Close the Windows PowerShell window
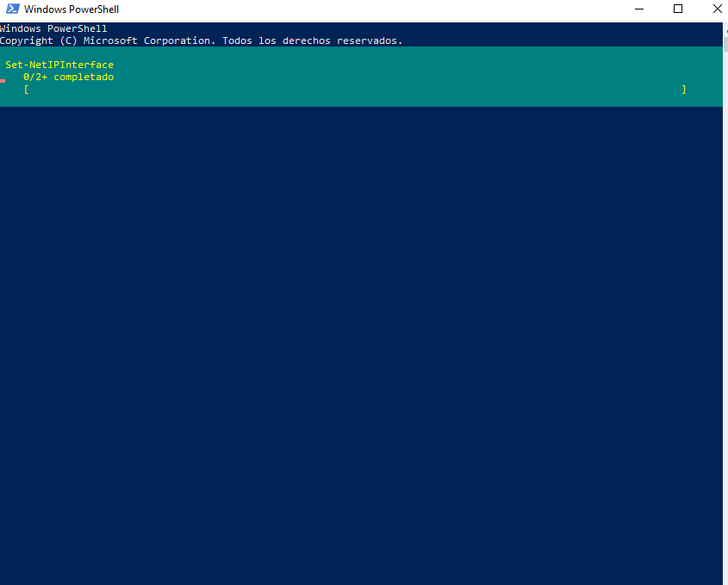The width and height of the screenshot is (728, 585). point(717,9)
